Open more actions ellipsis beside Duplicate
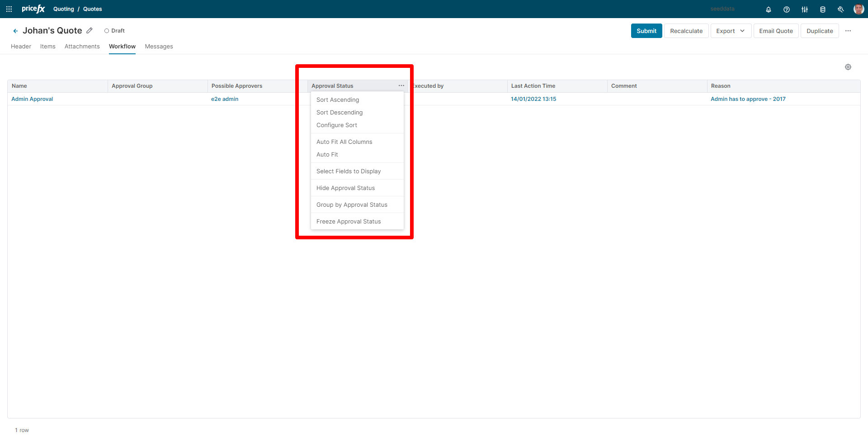This screenshot has width=868, height=442. tap(848, 31)
